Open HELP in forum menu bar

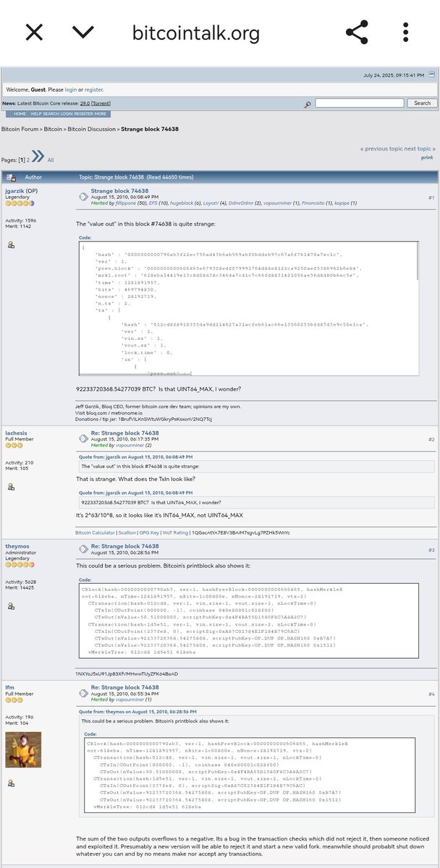click(x=36, y=114)
